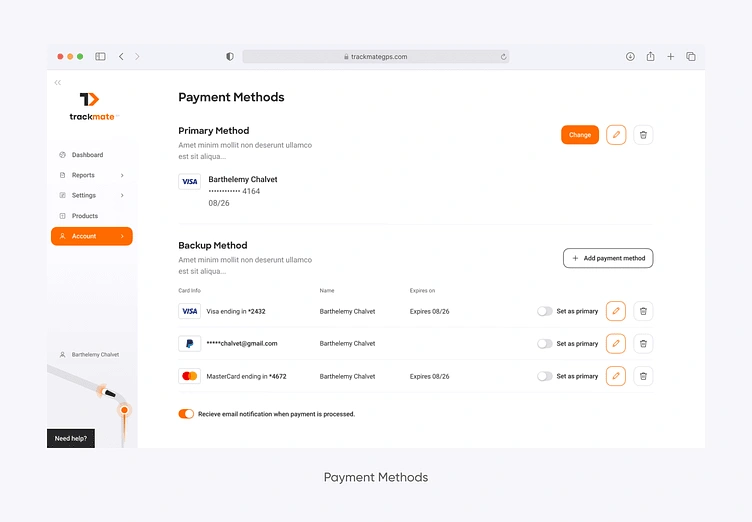This screenshot has width=752, height=522.
Task: Disable email notification toggle for payments
Action: [186, 413]
